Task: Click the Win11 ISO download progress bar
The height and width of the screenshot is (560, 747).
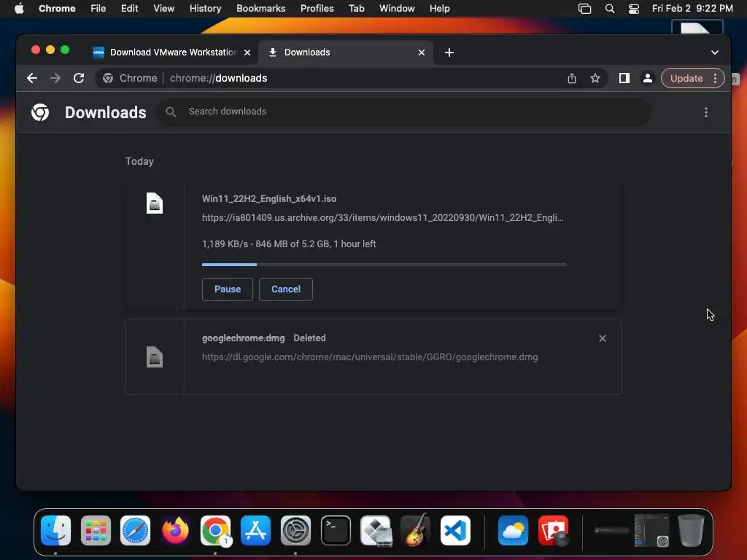Action: click(x=384, y=264)
